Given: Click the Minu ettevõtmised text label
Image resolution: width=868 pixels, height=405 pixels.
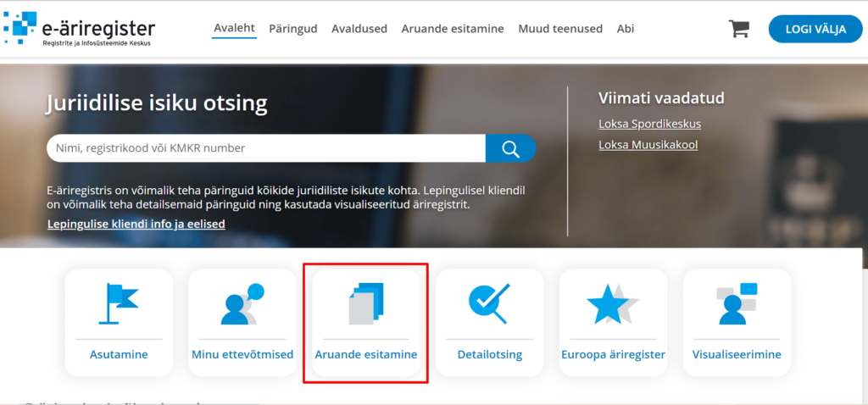Looking at the screenshot, I should (x=242, y=355).
